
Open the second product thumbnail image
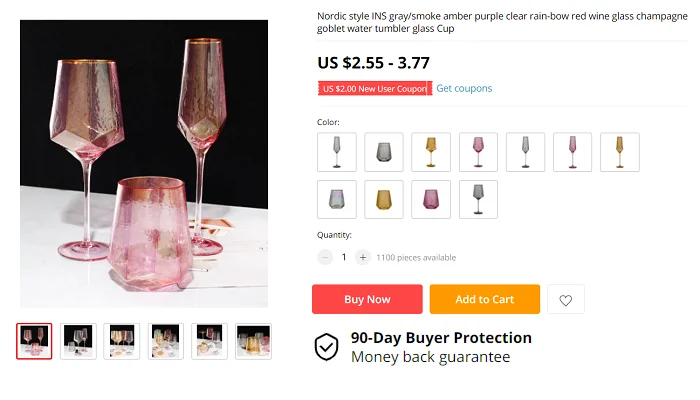coord(78,341)
